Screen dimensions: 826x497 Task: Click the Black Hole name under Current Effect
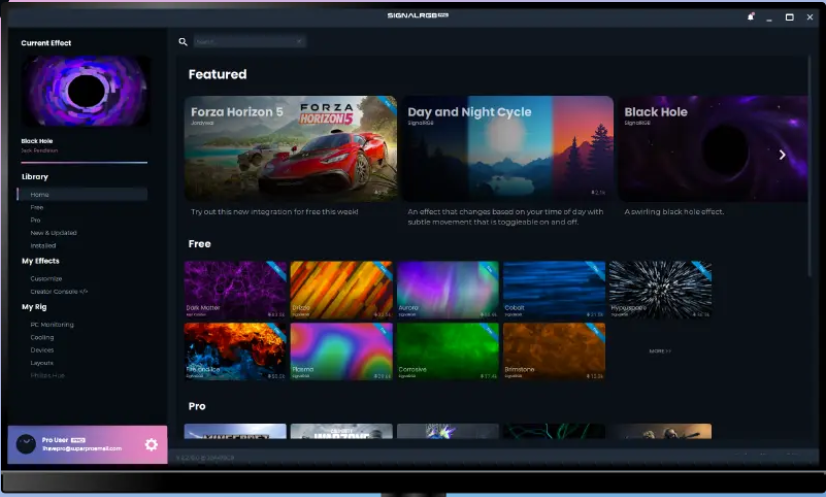point(37,141)
